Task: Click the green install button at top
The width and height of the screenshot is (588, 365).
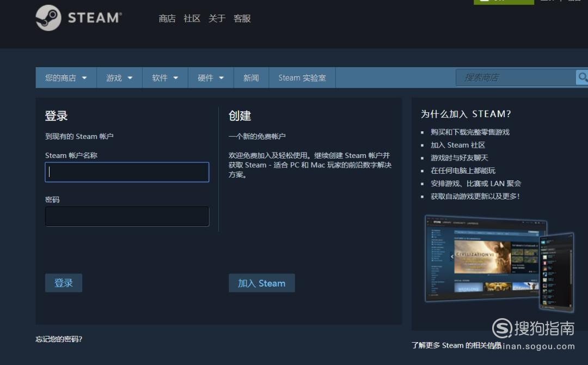Action: [x=504, y=2]
